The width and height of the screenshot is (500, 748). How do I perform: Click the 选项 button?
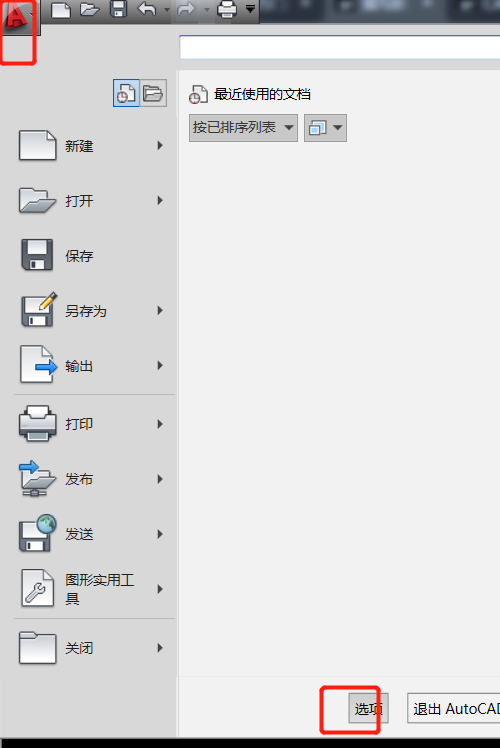click(368, 708)
